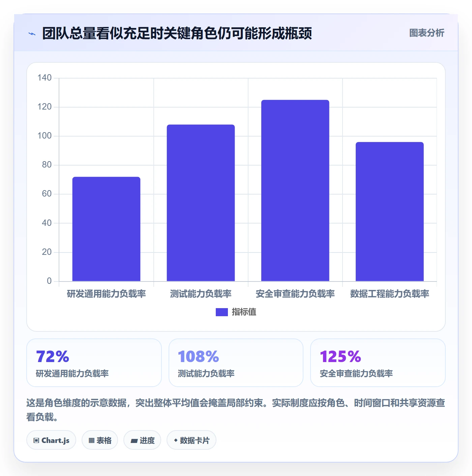This screenshot has width=472, height=476.
Task: Click the lightning icon beside the title
Action: pyautogui.click(x=32, y=34)
